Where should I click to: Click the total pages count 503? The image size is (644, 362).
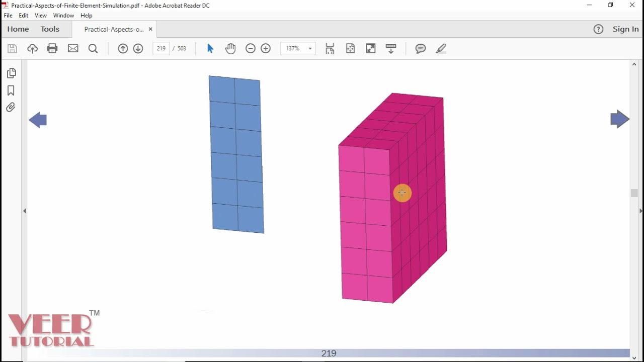[x=182, y=49]
